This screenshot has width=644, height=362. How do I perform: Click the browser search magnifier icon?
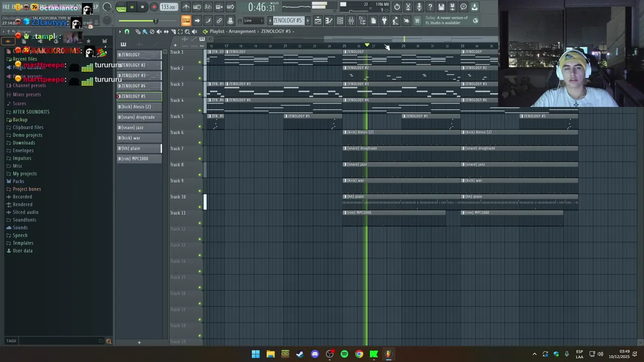[108, 341]
